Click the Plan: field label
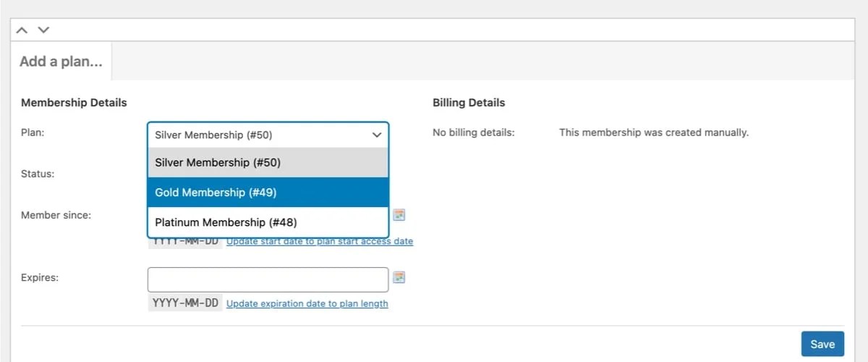The width and height of the screenshot is (868, 362). (x=33, y=132)
